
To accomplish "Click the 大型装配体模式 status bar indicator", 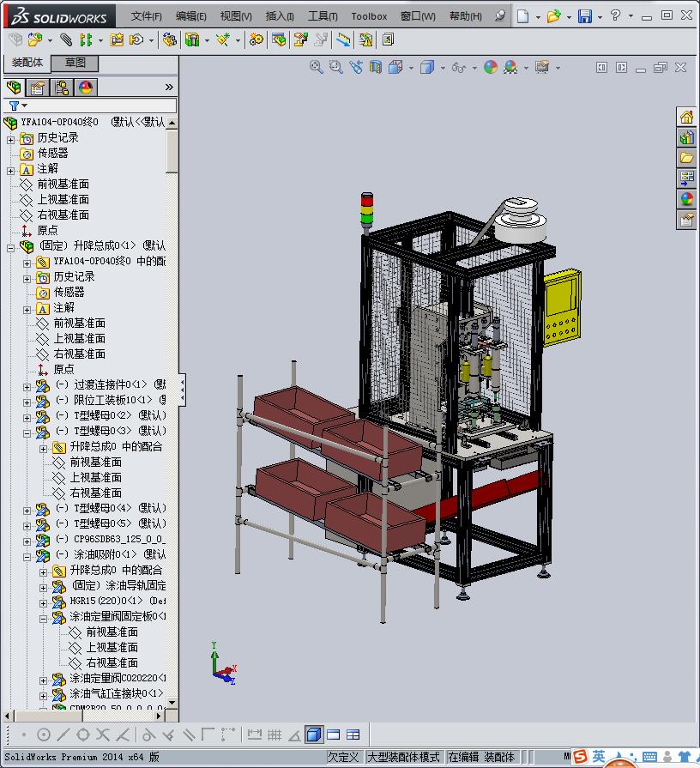I will [403, 757].
